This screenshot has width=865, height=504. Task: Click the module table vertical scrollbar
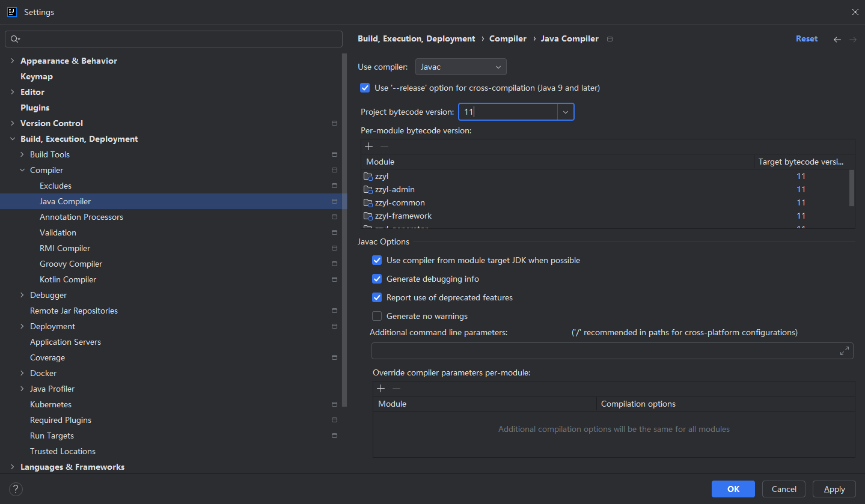[851, 188]
